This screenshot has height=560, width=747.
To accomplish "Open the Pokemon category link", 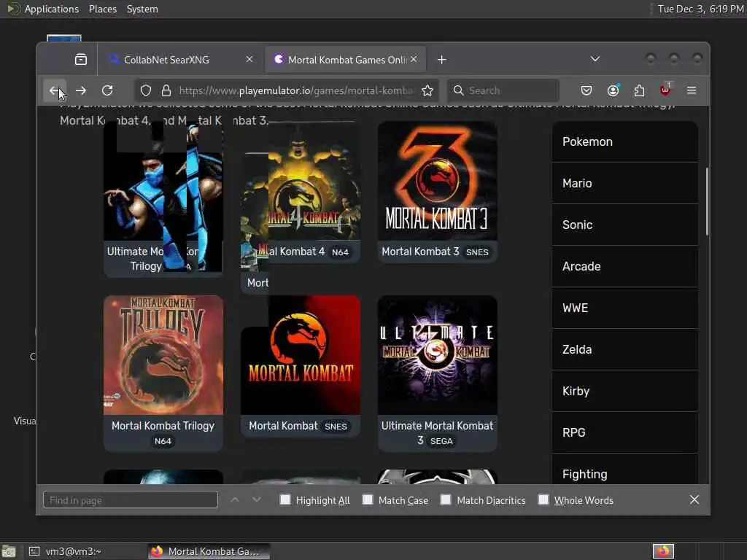I will pyautogui.click(x=625, y=141).
